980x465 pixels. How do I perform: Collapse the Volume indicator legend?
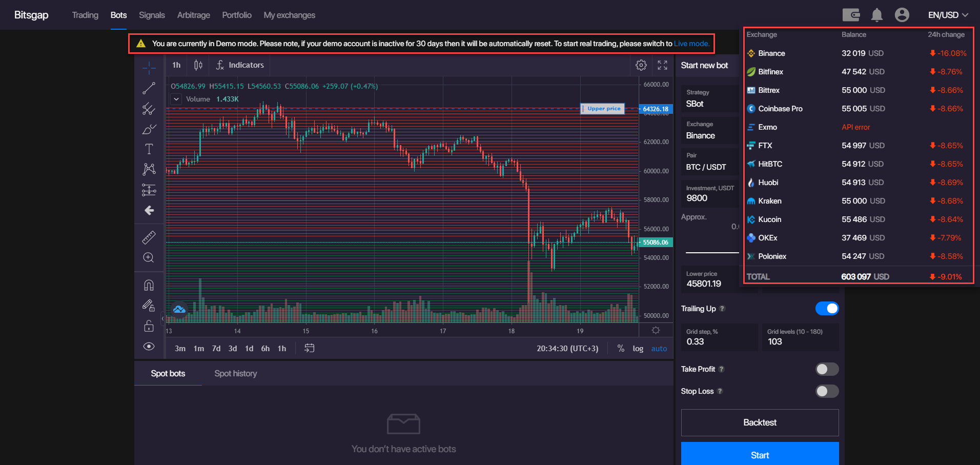click(x=176, y=99)
